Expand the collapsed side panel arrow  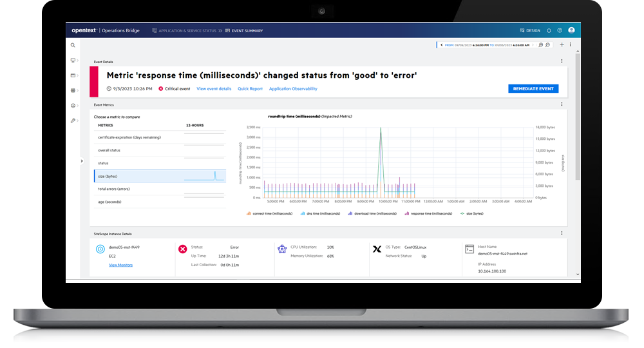[82, 160]
